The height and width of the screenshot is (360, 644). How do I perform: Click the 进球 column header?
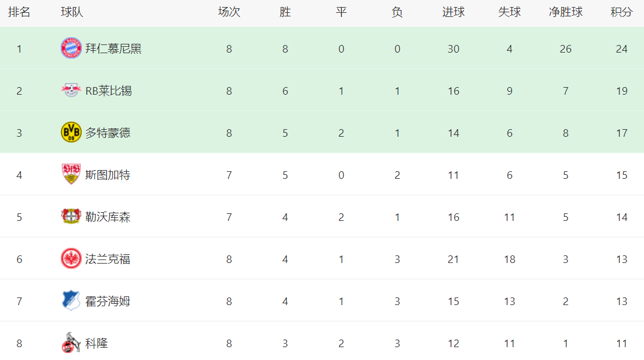click(x=453, y=12)
